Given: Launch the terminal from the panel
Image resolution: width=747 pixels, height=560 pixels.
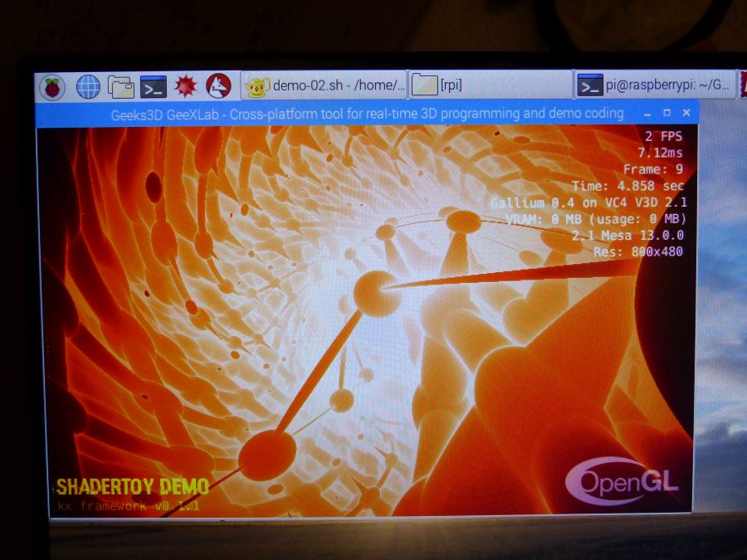Looking at the screenshot, I should 154,86.
